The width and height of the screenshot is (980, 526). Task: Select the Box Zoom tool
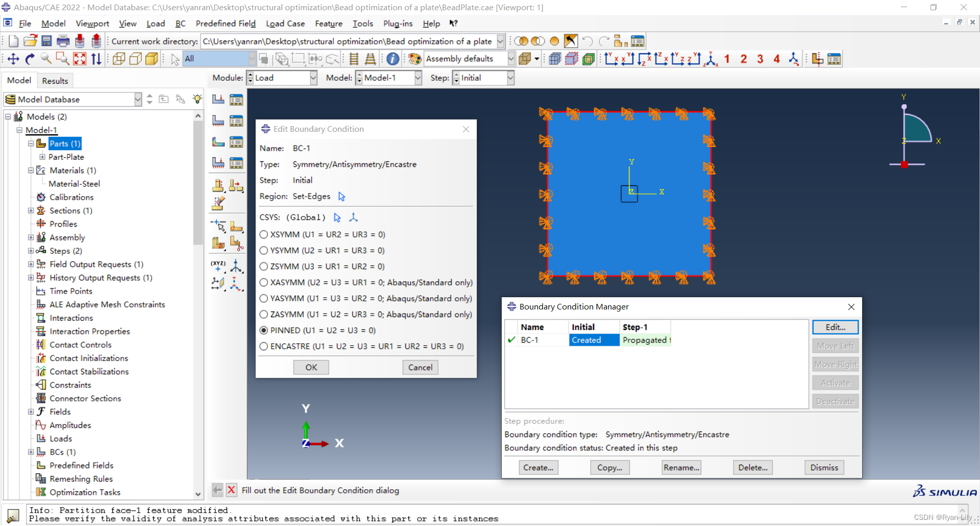point(62,59)
